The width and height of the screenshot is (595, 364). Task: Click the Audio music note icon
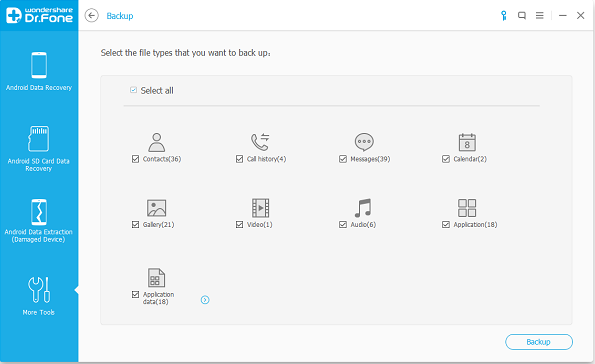(363, 208)
